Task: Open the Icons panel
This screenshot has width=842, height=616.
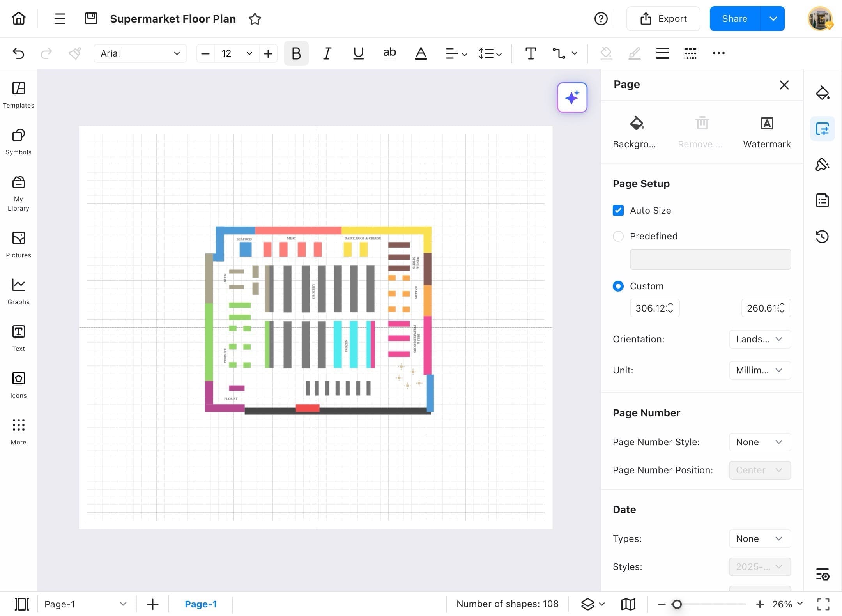Action: click(x=18, y=384)
